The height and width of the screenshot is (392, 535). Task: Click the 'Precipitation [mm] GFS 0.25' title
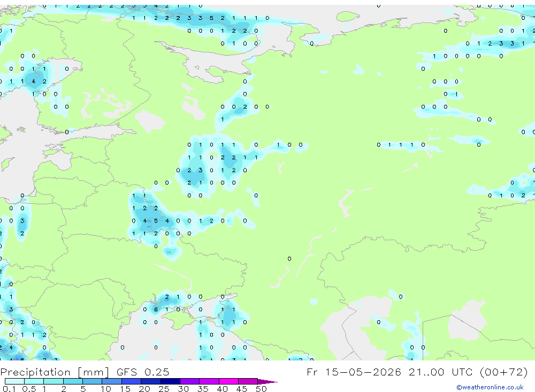tap(85, 372)
